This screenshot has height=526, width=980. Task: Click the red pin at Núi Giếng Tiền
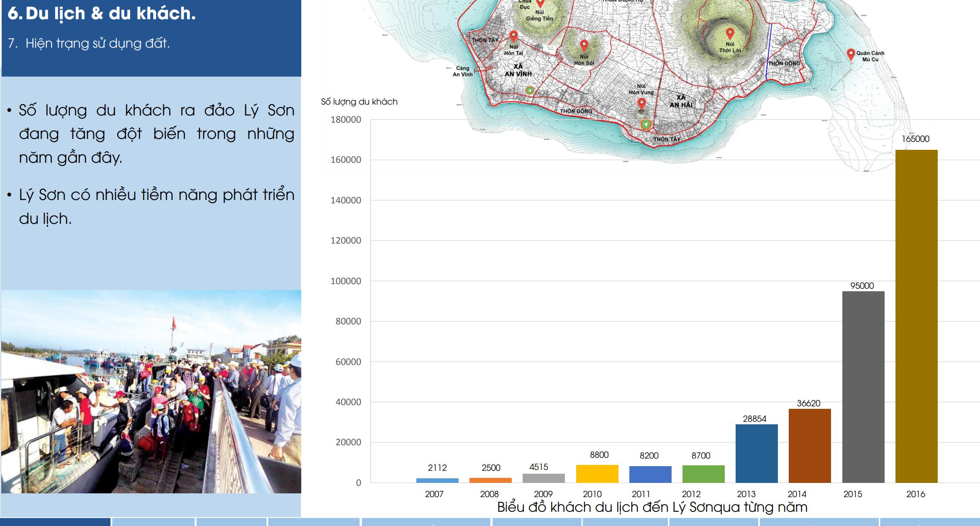click(540, 3)
